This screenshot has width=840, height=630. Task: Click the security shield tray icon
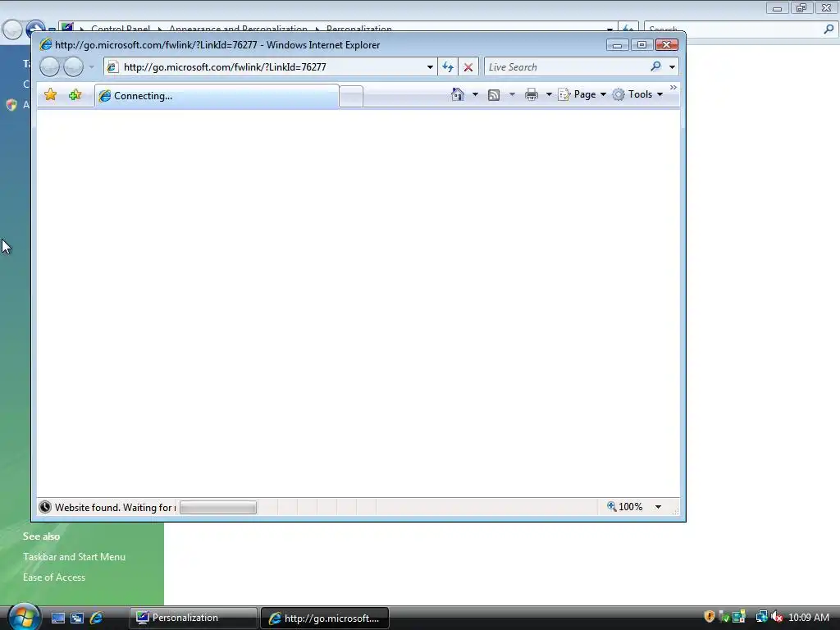[710, 617]
